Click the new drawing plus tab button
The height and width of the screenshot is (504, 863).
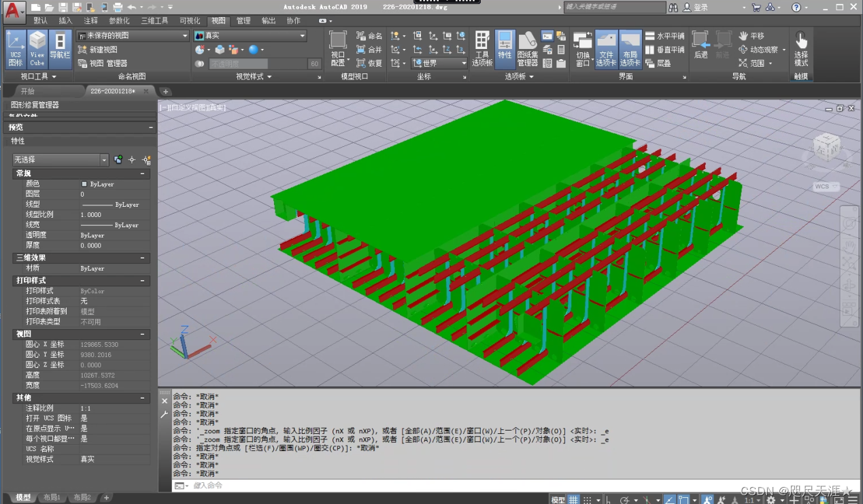pos(165,91)
